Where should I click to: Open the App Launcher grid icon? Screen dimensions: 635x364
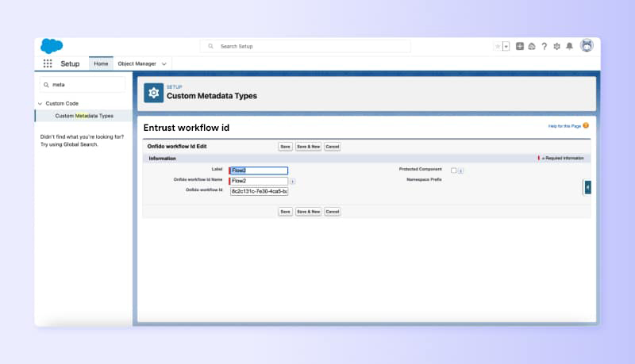point(48,63)
